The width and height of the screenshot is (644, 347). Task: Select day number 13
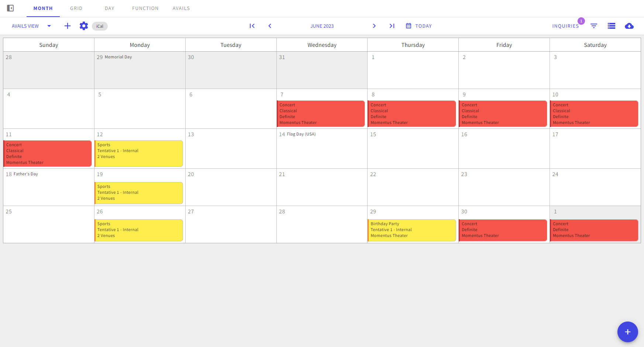coord(191,134)
